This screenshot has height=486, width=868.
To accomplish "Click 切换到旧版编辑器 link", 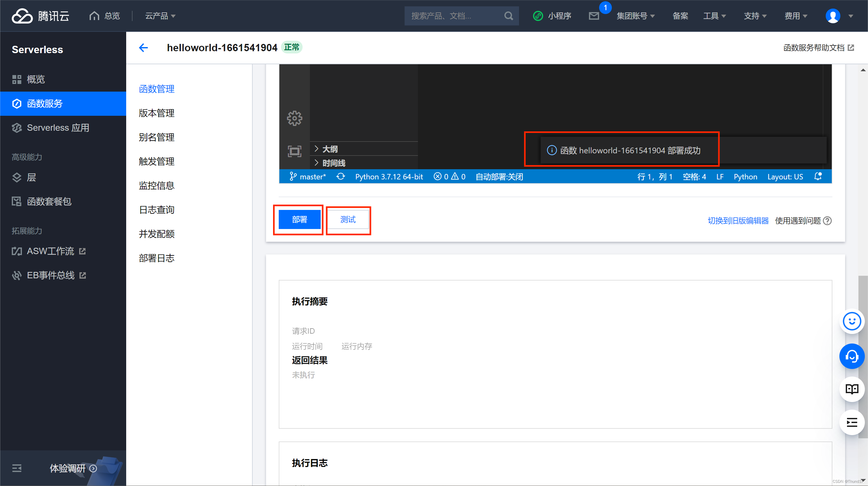I will click(x=738, y=220).
